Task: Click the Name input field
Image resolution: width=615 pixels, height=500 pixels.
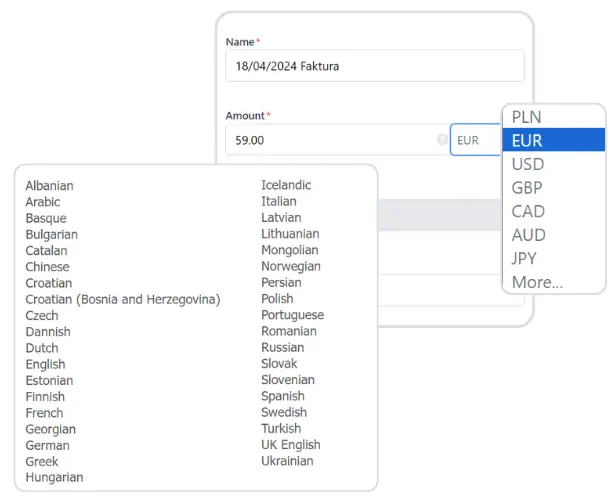Action: 374,66
